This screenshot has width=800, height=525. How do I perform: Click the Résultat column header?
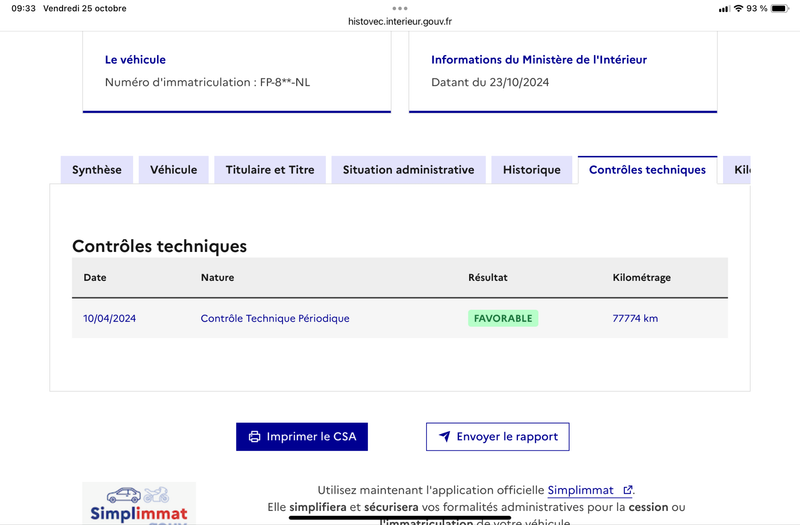pyautogui.click(x=488, y=278)
